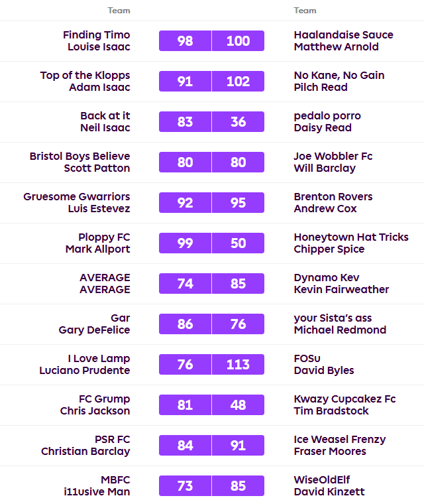Click the 98 score for Finding Timo
424x504 pixels.
185,41
